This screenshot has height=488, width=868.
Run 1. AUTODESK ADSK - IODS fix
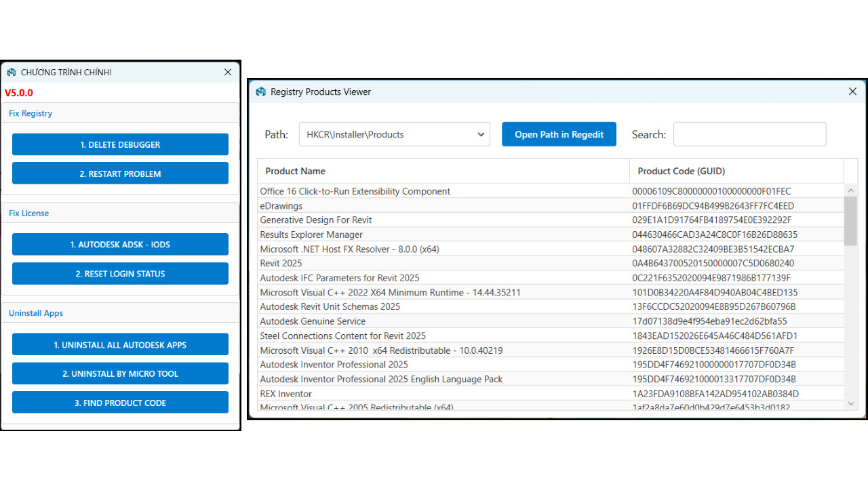pos(120,245)
